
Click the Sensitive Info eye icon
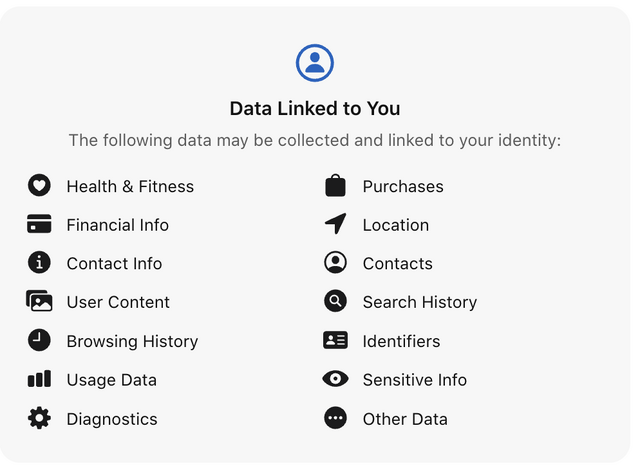pos(335,380)
